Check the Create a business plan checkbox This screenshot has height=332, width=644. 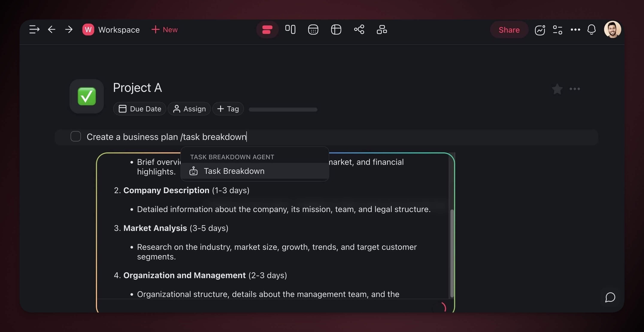coord(76,136)
